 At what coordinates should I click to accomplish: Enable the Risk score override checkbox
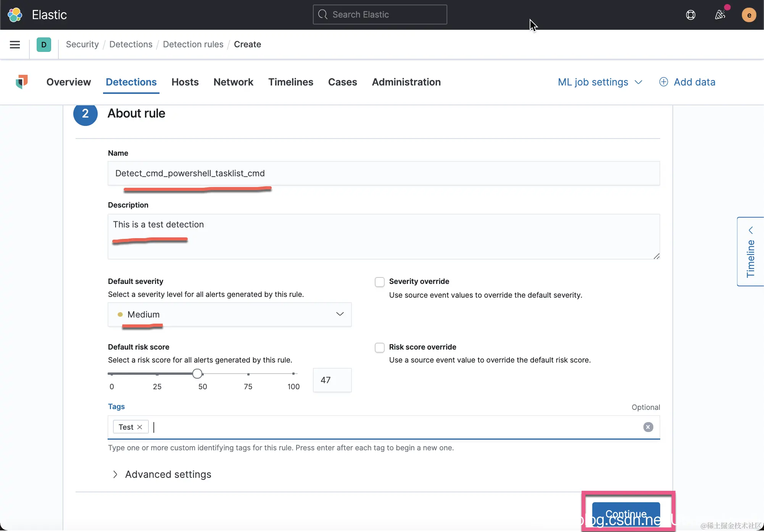click(x=379, y=348)
